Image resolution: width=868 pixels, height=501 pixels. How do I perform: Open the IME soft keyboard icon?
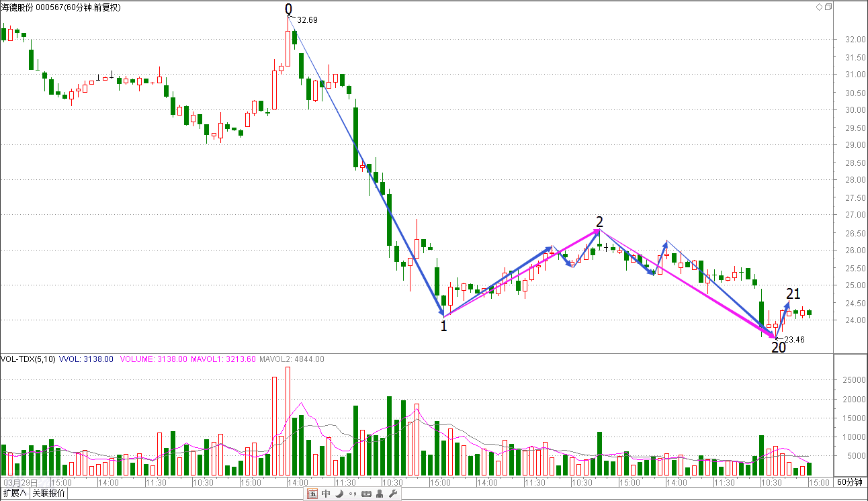pos(366,494)
